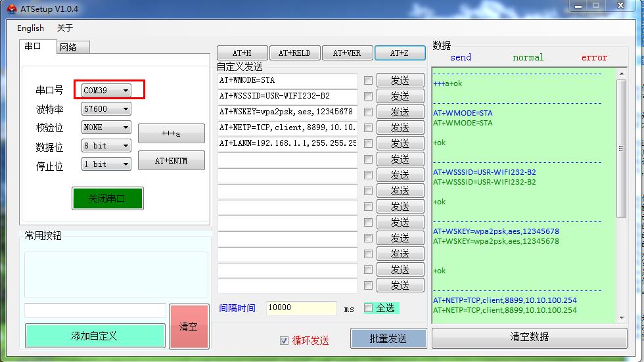Image resolution: width=644 pixels, height=362 pixels.
Task: Focus the custom button name field above 添加自定义
Action: tap(95, 310)
